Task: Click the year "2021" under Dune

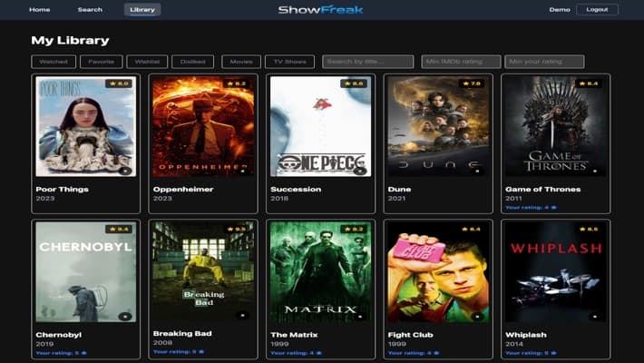Action: tap(396, 198)
